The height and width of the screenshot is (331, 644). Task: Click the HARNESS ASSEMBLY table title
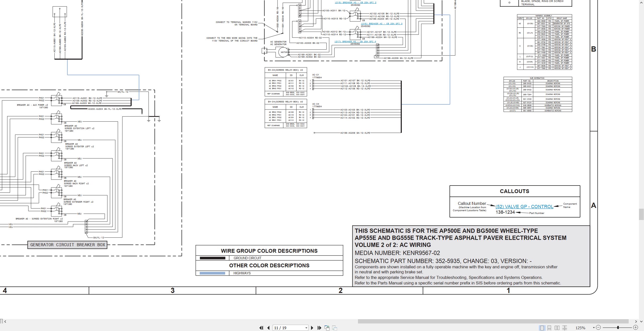pos(544,16)
